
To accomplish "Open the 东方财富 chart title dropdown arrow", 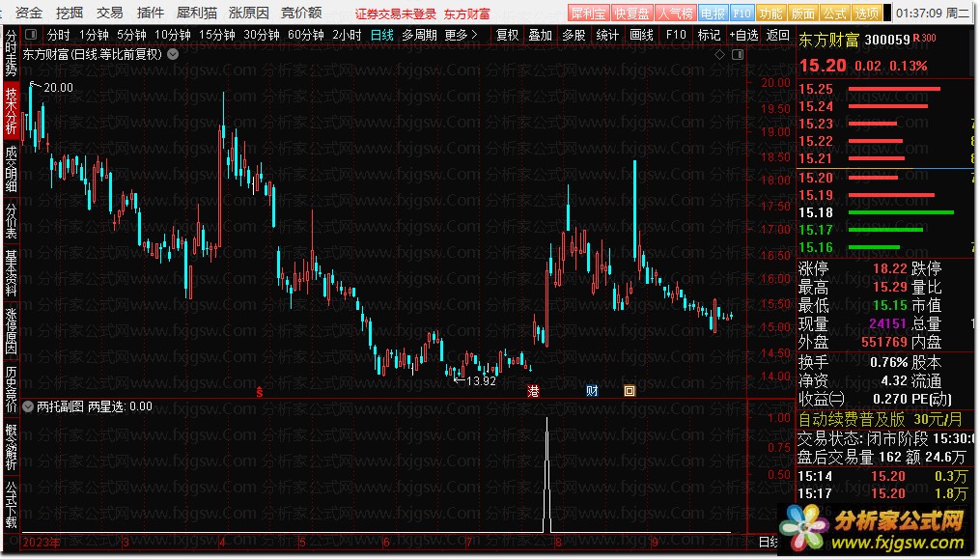I will coord(173,54).
